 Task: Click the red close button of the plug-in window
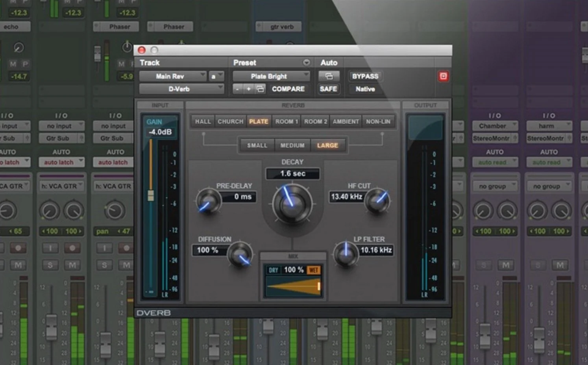(x=142, y=50)
